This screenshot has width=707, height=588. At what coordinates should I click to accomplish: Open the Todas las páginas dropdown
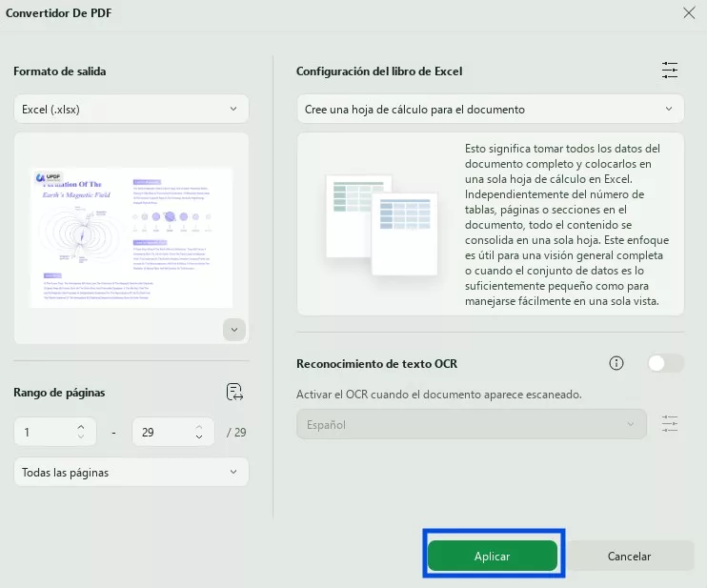point(131,472)
